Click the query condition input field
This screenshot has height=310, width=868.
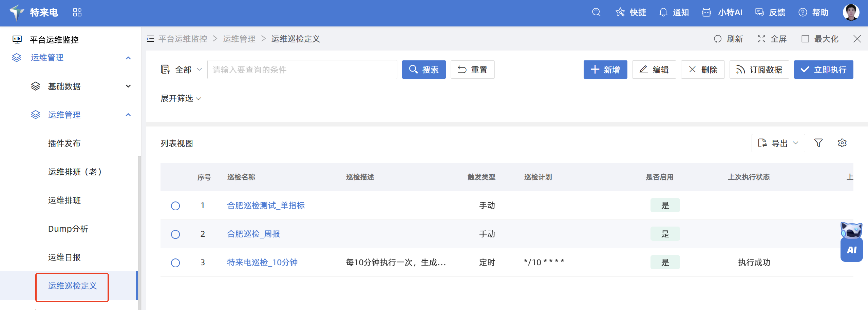(302, 70)
